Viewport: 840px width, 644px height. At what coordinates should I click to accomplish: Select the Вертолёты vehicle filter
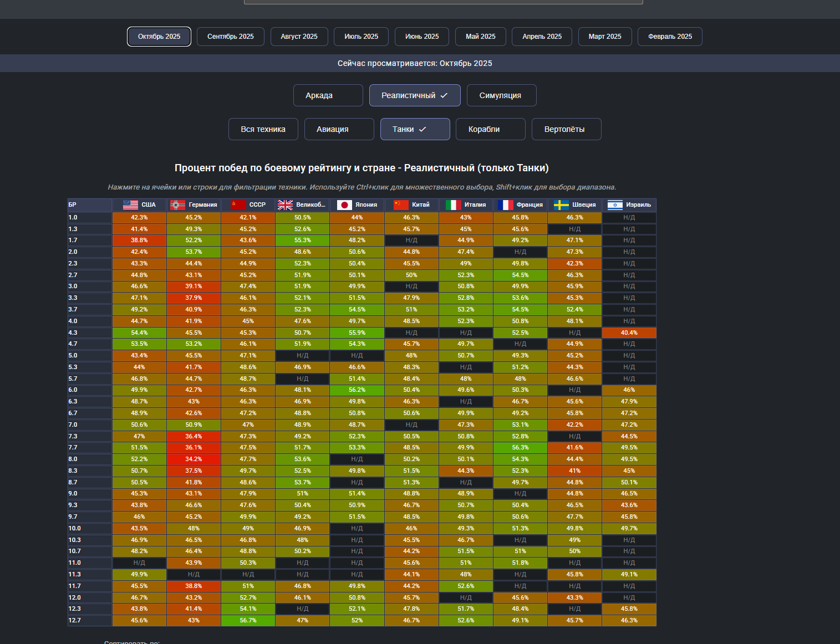point(567,129)
